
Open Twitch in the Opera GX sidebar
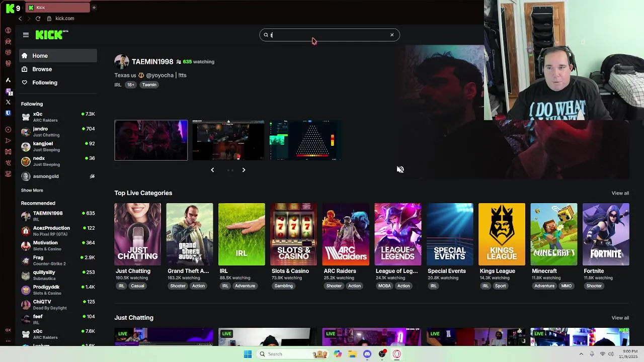(8, 91)
